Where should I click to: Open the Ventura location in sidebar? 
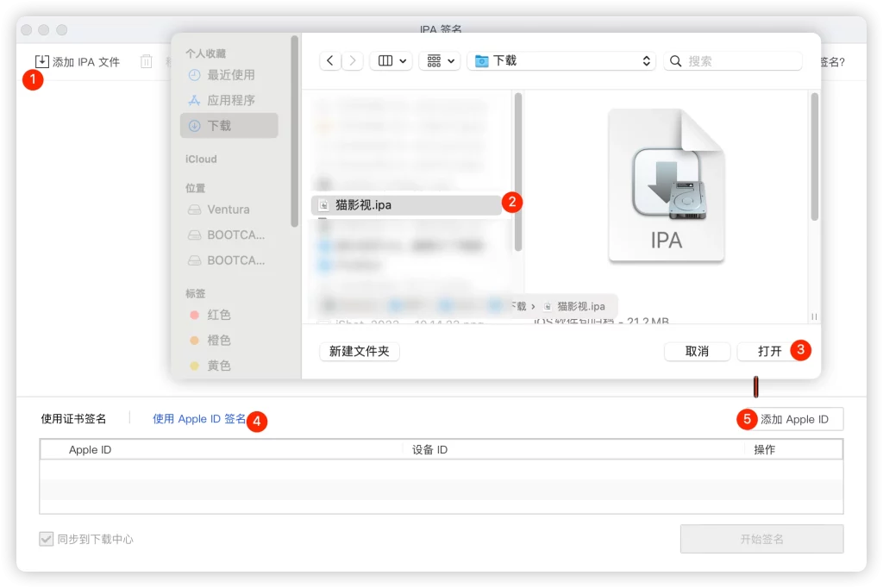224,210
